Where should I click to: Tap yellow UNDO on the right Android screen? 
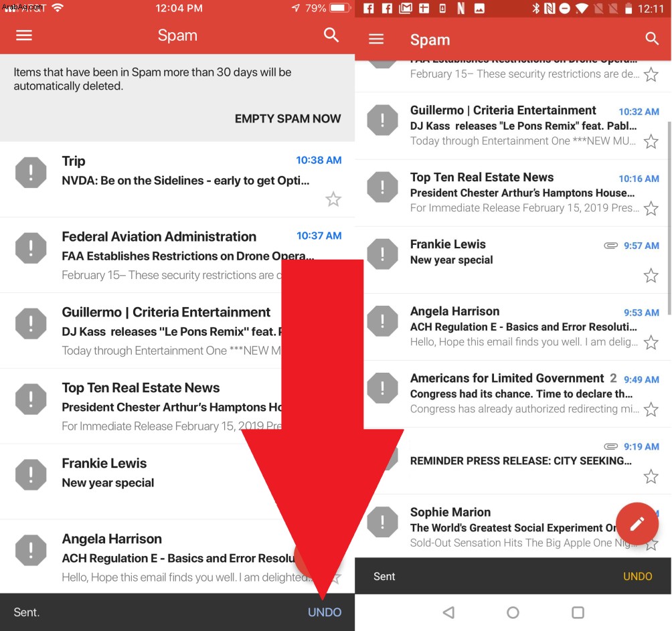(637, 576)
